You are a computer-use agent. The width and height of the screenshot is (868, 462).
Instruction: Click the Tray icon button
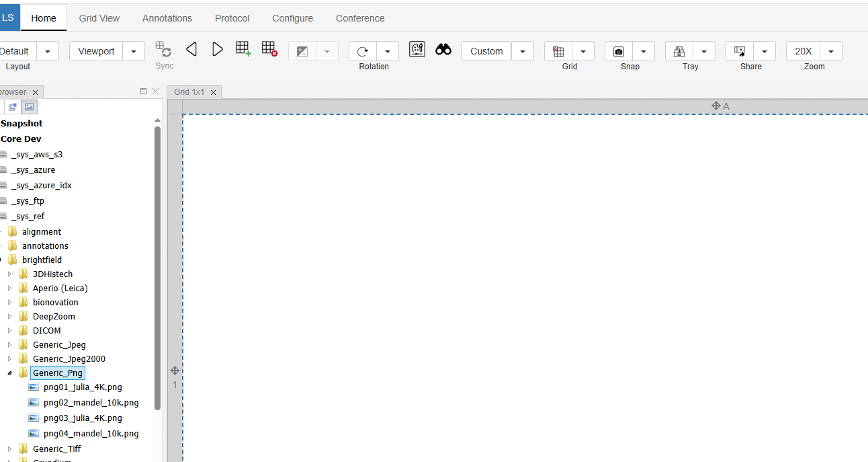coord(679,52)
